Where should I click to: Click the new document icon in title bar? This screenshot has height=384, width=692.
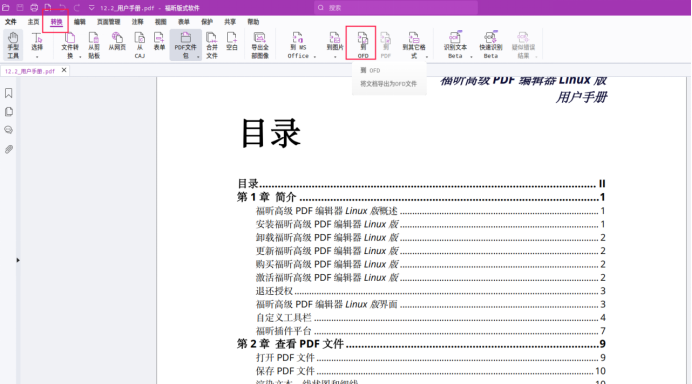point(48,8)
